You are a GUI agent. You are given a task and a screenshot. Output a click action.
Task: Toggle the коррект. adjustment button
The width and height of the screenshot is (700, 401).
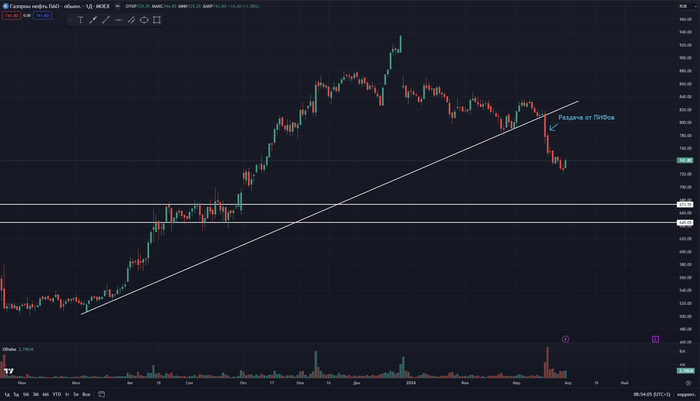click(687, 394)
